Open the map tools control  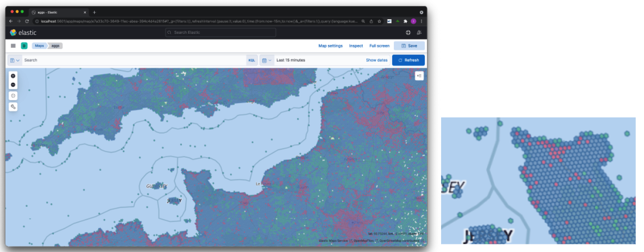pyautogui.click(x=13, y=107)
